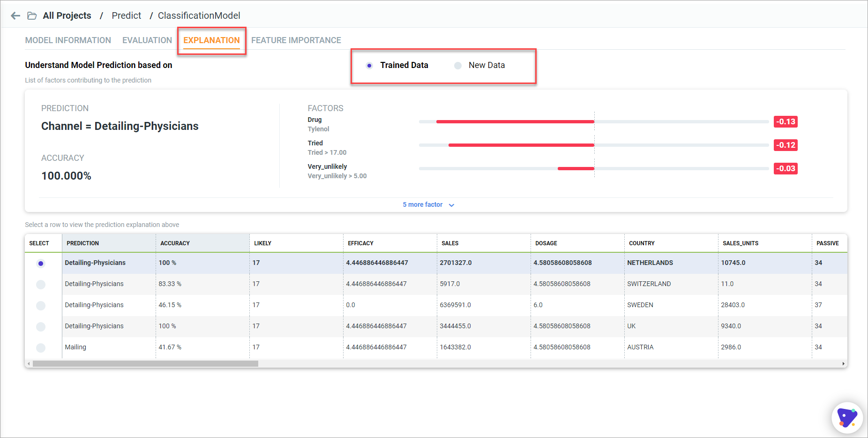The width and height of the screenshot is (868, 438).
Task: Click the -0.13 factor value badge
Action: tap(786, 121)
